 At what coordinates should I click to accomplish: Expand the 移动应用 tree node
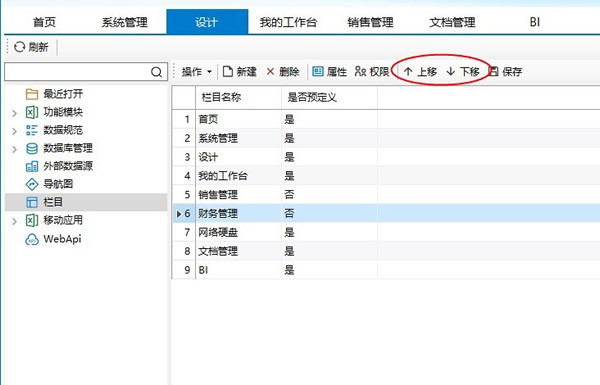click(14, 221)
